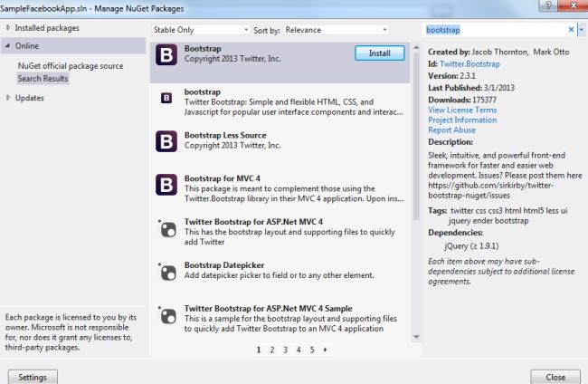Open the Stable Only dropdown

(201, 30)
